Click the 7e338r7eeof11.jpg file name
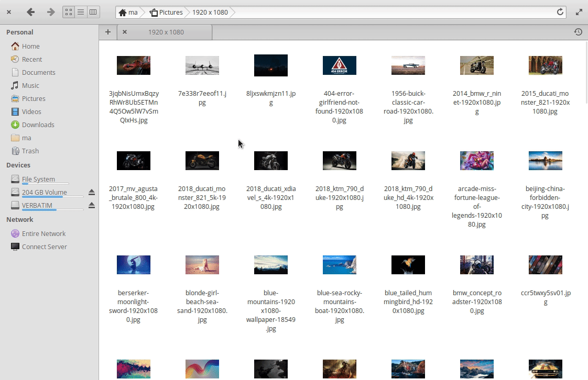 tap(202, 98)
